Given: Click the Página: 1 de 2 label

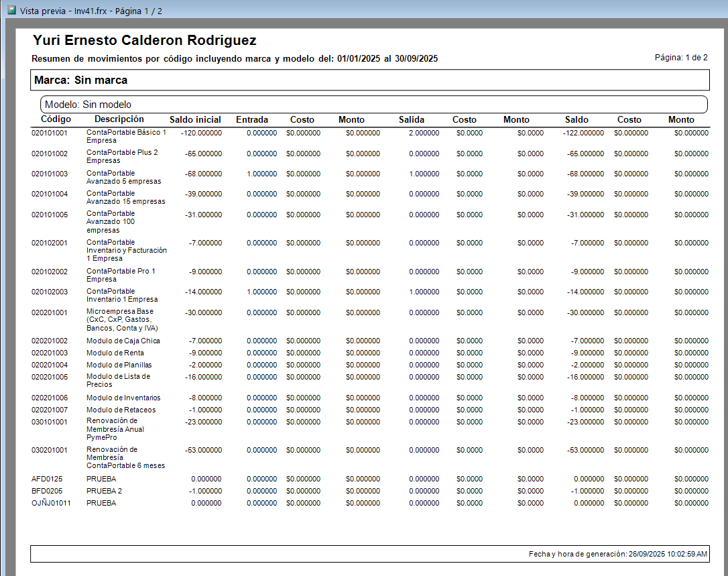Looking at the screenshot, I should click(x=681, y=58).
